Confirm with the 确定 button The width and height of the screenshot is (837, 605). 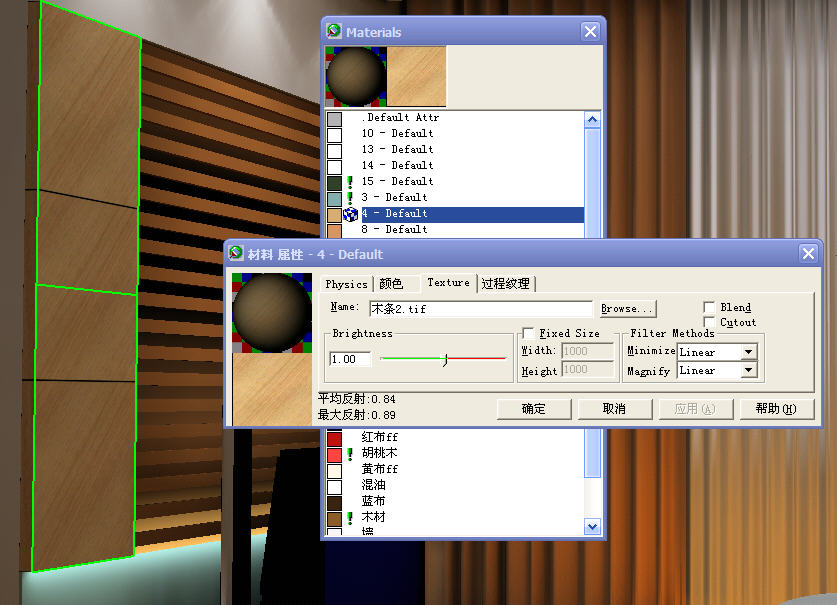point(534,409)
